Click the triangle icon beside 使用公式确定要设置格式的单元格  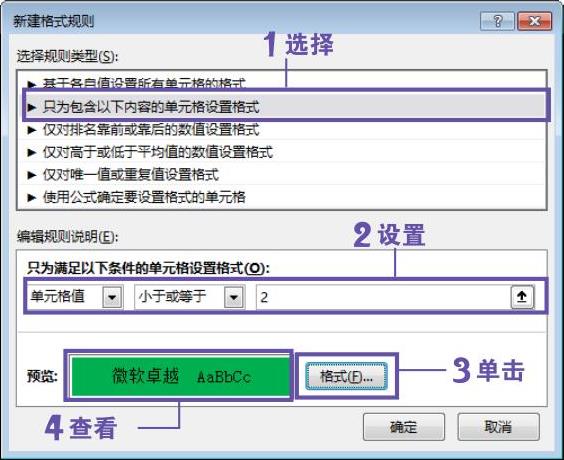(x=32, y=197)
